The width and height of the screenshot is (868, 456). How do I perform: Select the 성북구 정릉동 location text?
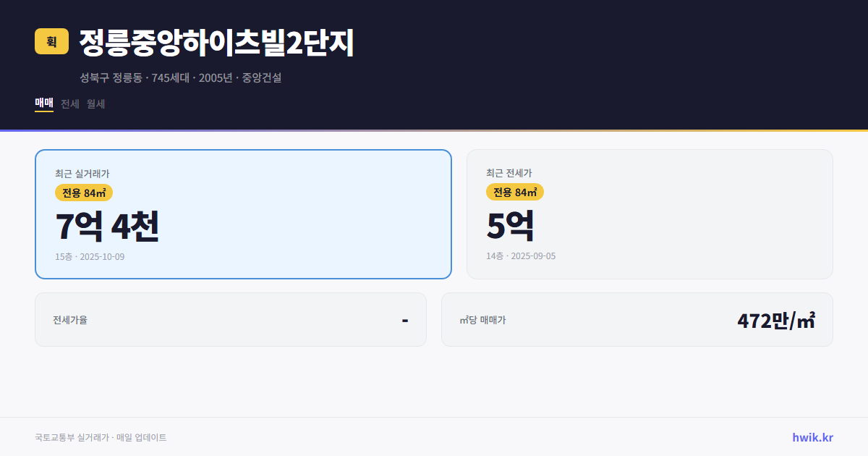[111, 77]
